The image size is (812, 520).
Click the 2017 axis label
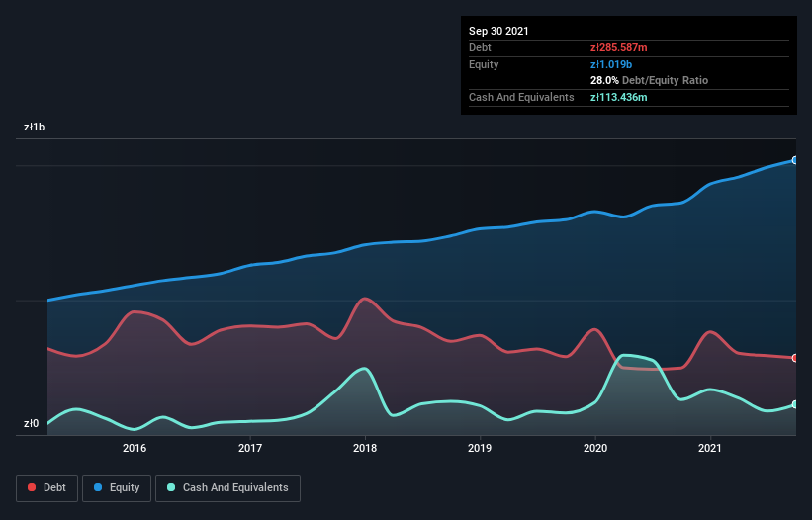click(250, 448)
